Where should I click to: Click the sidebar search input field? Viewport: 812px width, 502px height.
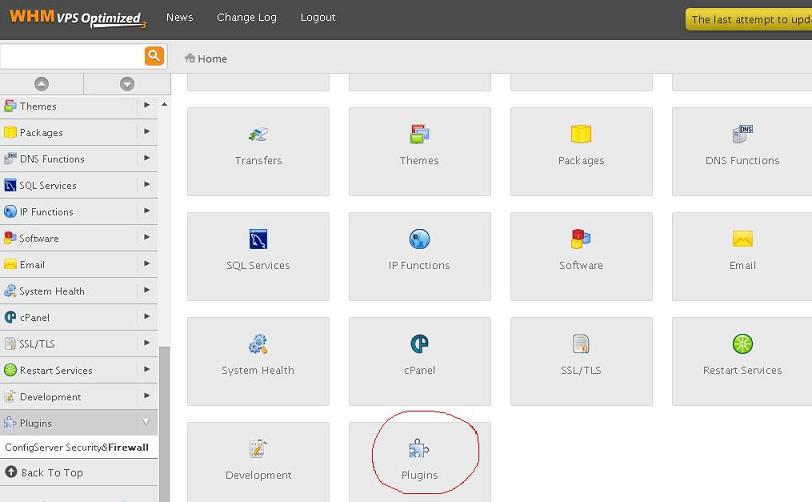[x=72, y=56]
